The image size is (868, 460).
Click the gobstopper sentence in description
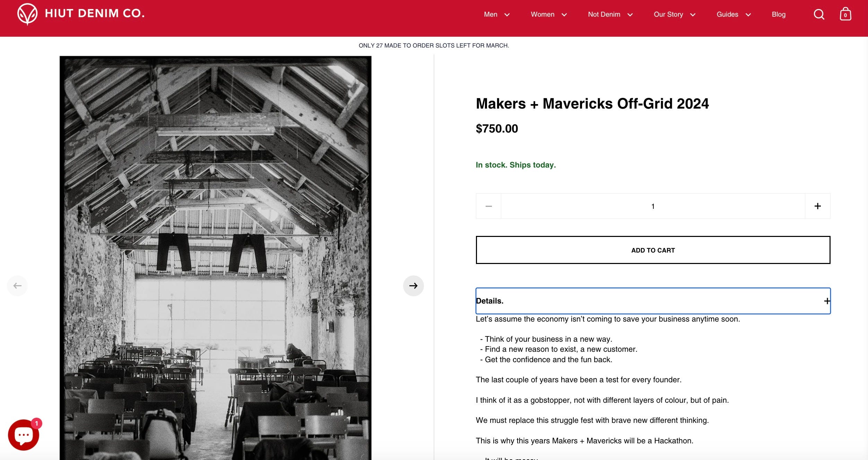pos(602,400)
